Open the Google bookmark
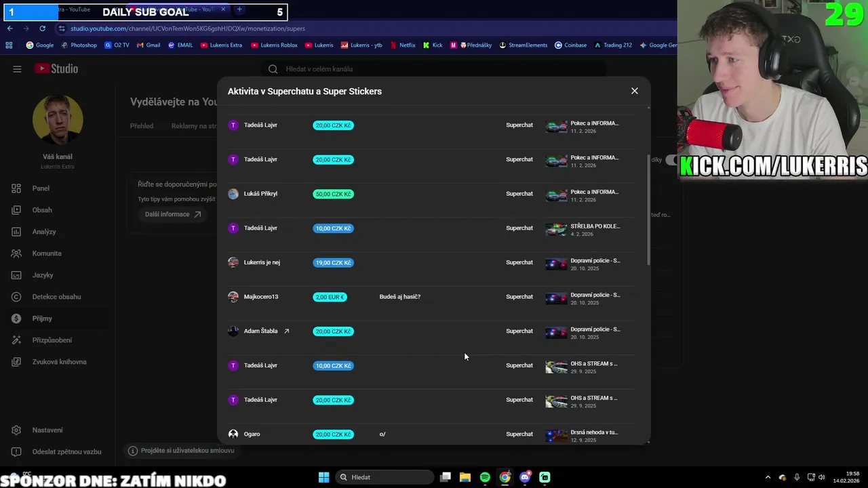The image size is (868, 488). click(40, 45)
